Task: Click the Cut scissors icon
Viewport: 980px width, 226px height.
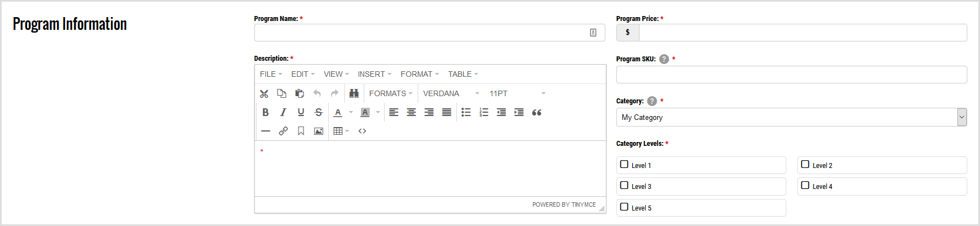Action: point(264,93)
